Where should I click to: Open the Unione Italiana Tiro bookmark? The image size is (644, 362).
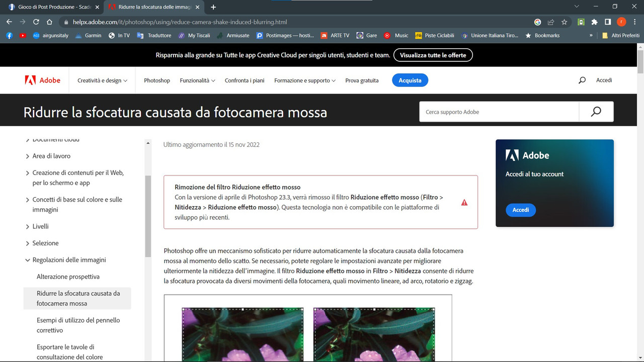(490, 36)
